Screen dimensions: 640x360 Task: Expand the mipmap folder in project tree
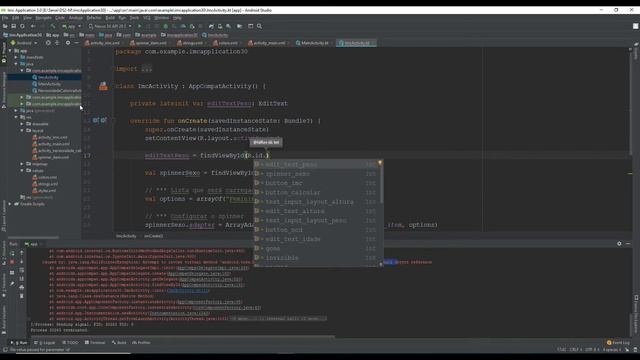22,164
